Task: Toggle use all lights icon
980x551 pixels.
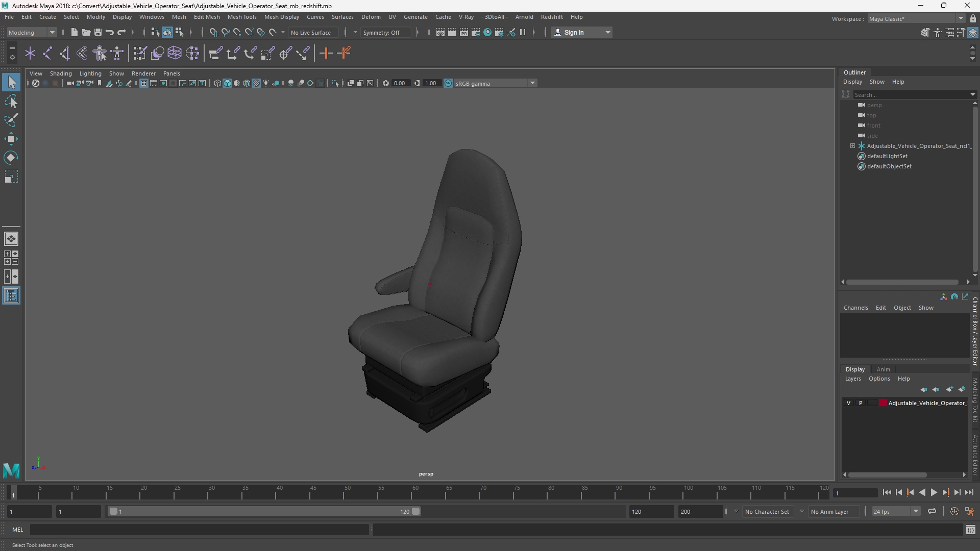Action: [x=266, y=83]
